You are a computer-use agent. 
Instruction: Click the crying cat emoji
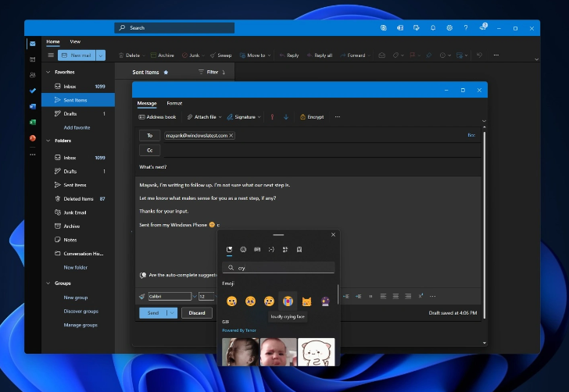[307, 301]
